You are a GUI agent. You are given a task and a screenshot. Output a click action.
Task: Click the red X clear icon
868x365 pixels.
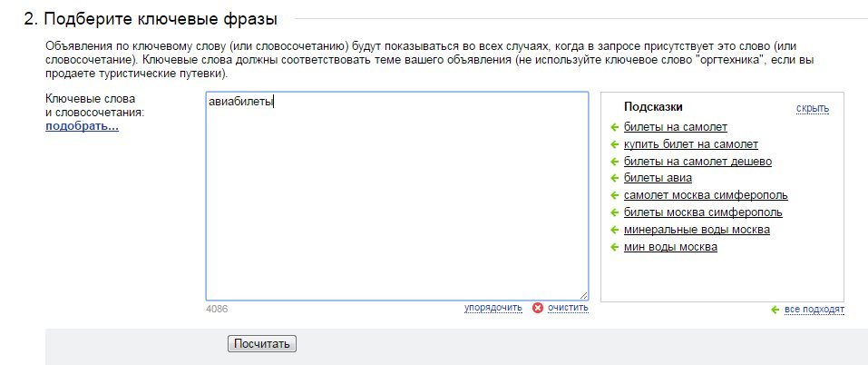point(538,308)
